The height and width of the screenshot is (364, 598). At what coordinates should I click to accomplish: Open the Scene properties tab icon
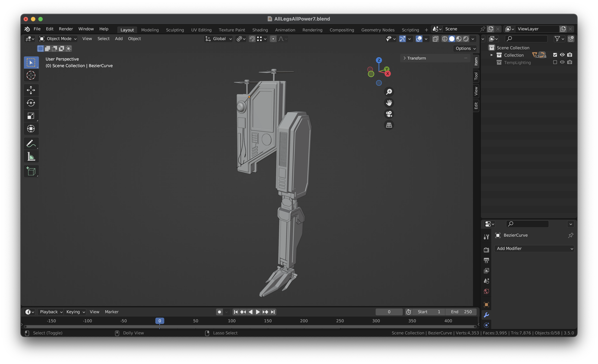[x=486, y=281]
